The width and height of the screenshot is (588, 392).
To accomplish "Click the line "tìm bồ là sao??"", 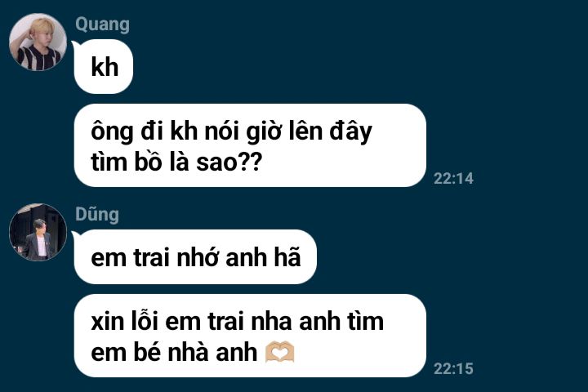I will (x=176, y=163).
